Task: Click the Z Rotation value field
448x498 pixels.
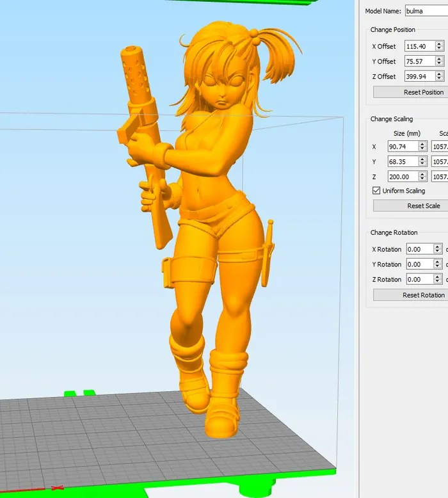Action: [x=419, y=280]
